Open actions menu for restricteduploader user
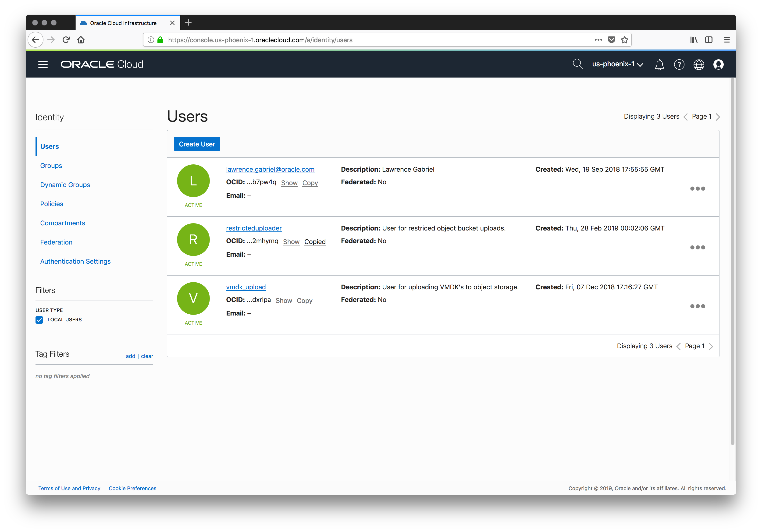The width and height of the screenshot is (762, 532). click(x=697, y=247)
